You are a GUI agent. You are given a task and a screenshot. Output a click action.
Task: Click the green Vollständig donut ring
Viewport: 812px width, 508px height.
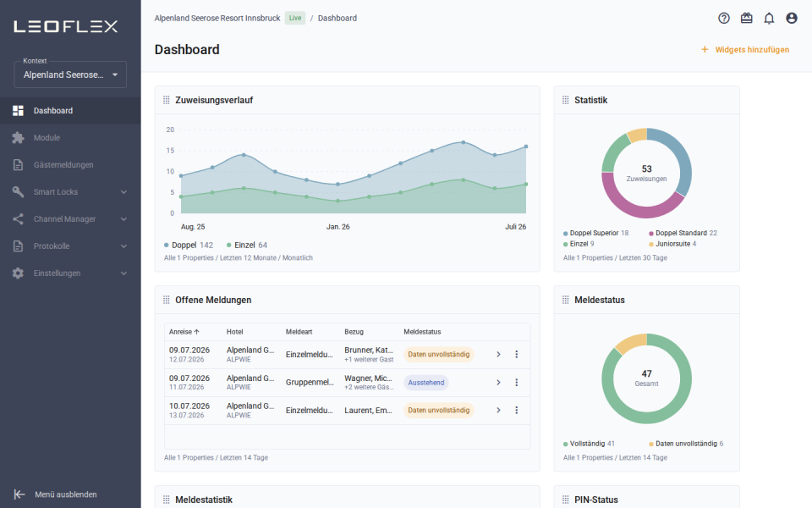[647, 417]
